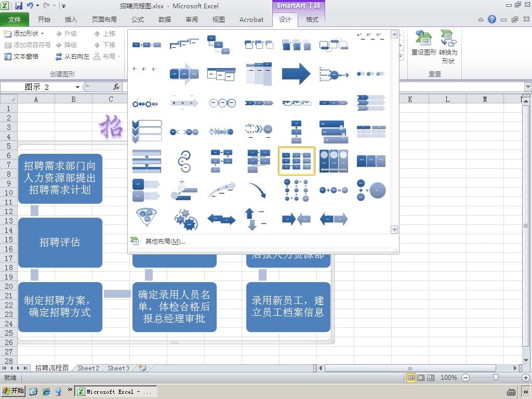The image size is (532, 399).
Task: Switch to the Home (开始) tab
Action: point(44,20)
